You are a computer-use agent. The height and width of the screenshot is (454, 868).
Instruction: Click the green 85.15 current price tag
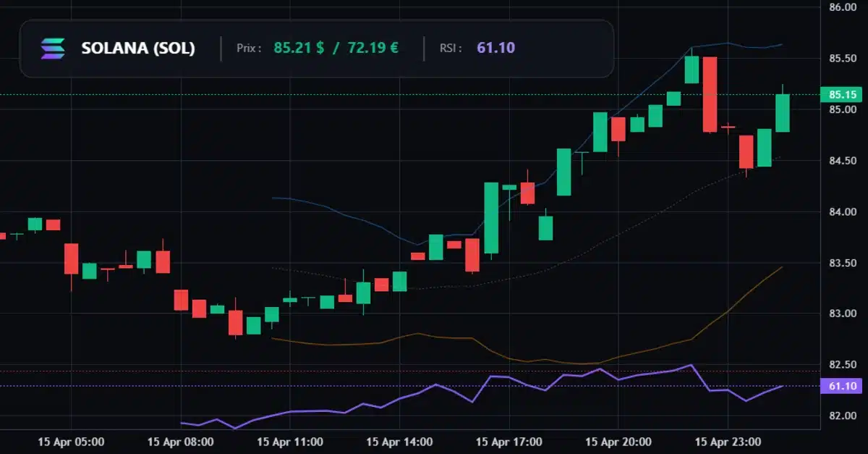tap(843, 94)
